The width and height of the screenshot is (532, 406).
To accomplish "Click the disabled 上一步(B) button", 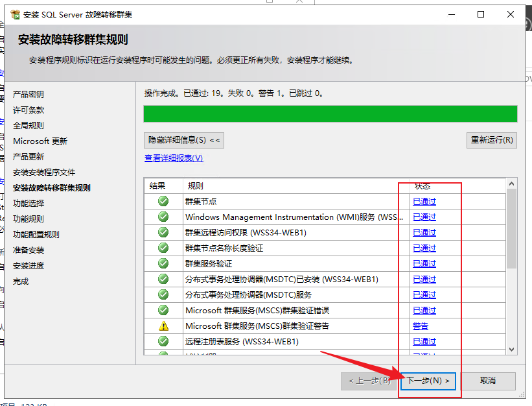I will point(369,381).
